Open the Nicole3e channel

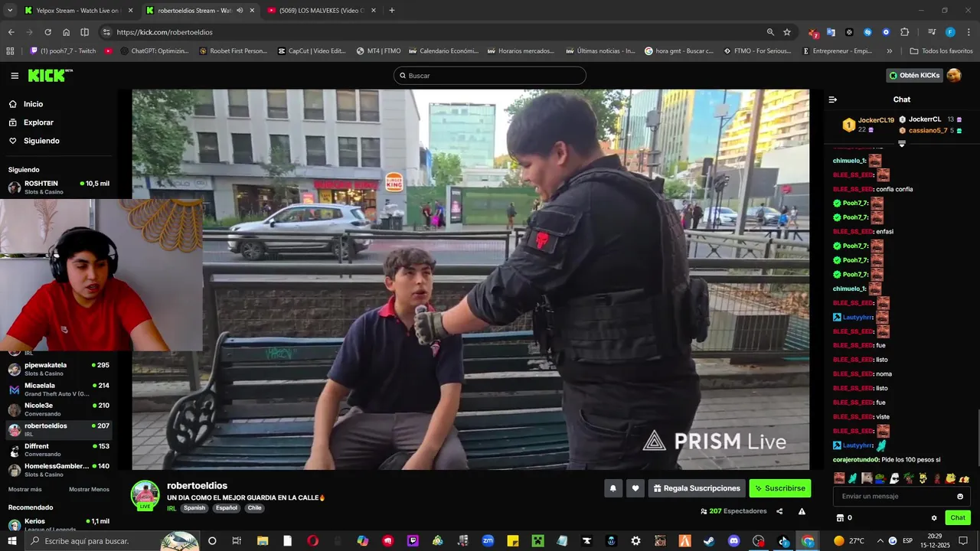[x=59, y=409]
